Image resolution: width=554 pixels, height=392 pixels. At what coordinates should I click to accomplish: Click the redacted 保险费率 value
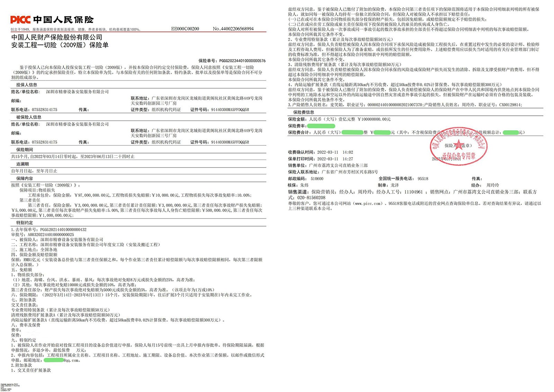point(321,126)
